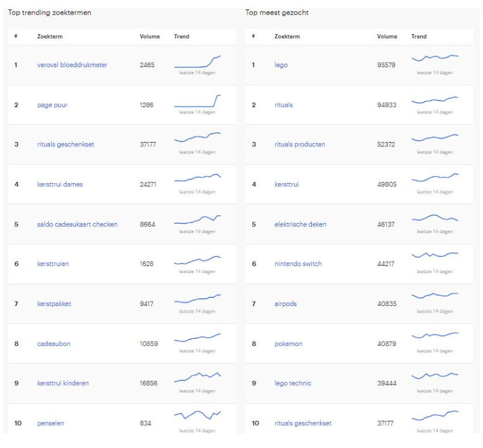Open 'rituals producten' search term

coord(299,144)
